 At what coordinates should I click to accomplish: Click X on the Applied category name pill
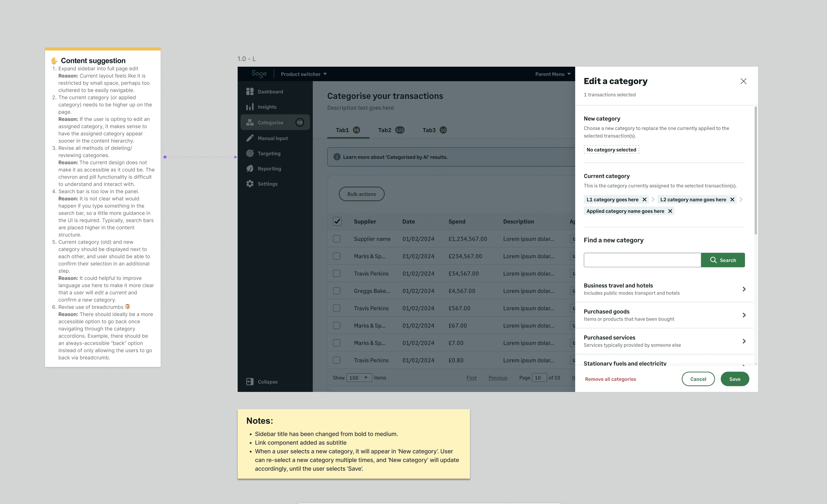670,211
